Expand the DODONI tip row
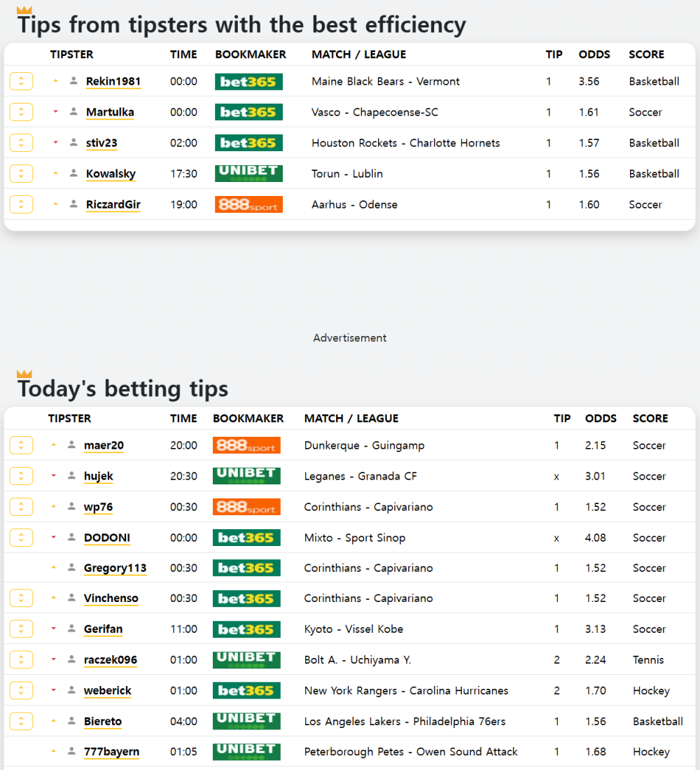Screen dimensions: 700x770 (21, 538)
